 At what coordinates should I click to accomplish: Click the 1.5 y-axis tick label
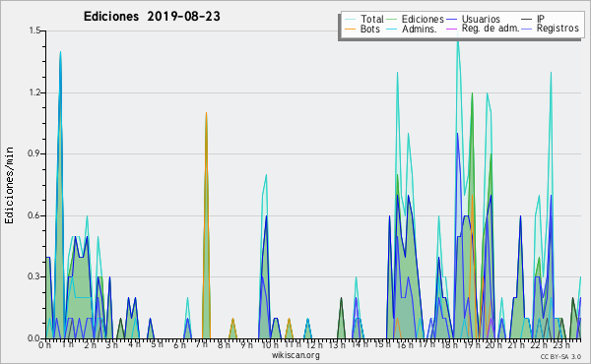click(x=34, y=30)
